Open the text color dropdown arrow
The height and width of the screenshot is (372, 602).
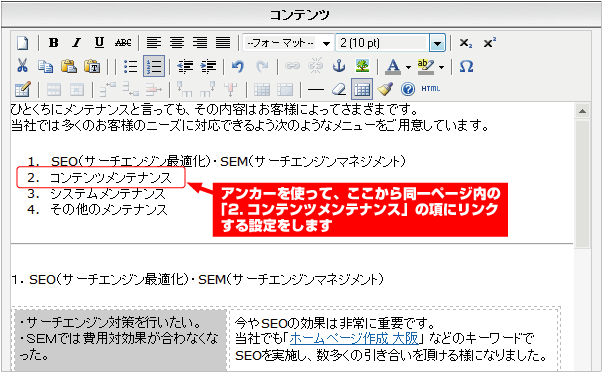click(408, 67)
